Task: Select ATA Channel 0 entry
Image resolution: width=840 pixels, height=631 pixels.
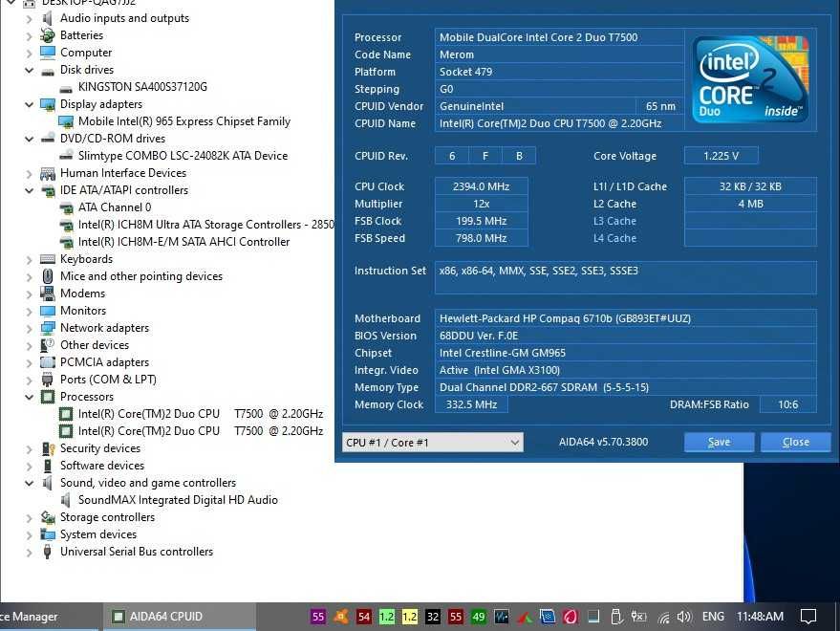Action: pyautogui.click(x=115, y=207)
